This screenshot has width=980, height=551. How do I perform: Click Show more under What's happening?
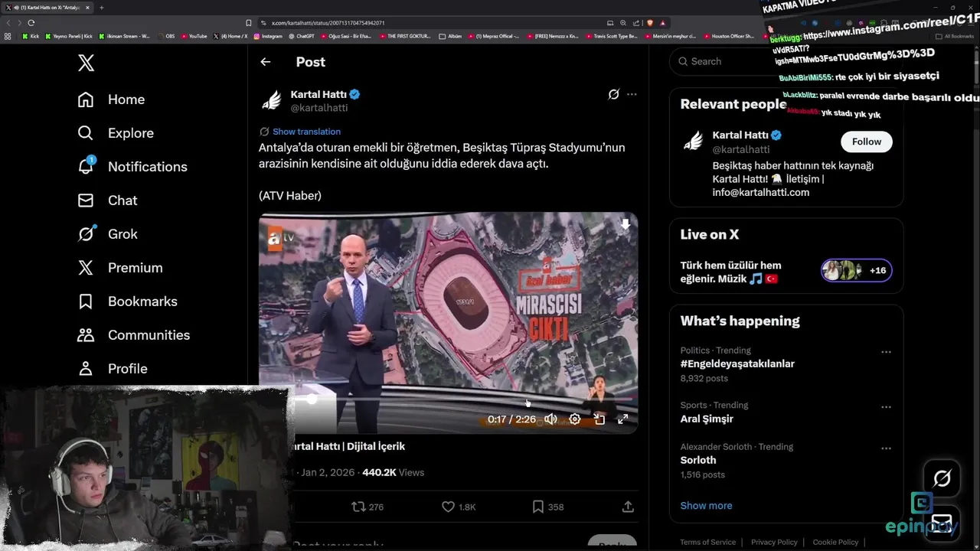pos(706,506)
